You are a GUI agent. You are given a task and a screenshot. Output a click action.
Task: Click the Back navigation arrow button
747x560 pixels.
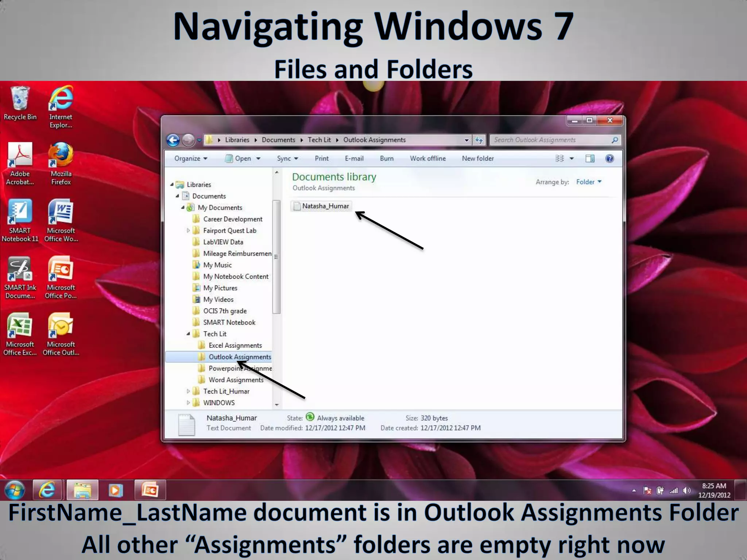(173, 140)
